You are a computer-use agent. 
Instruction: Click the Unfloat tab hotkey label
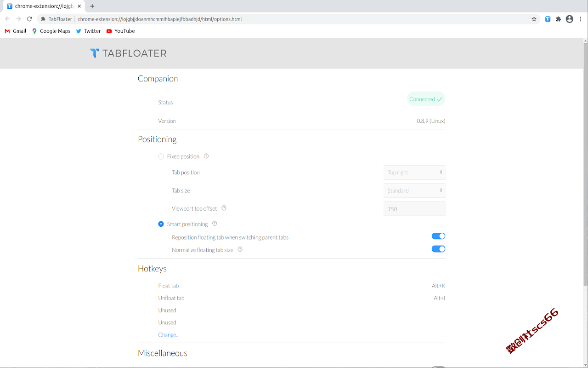(x=171, y=298)
